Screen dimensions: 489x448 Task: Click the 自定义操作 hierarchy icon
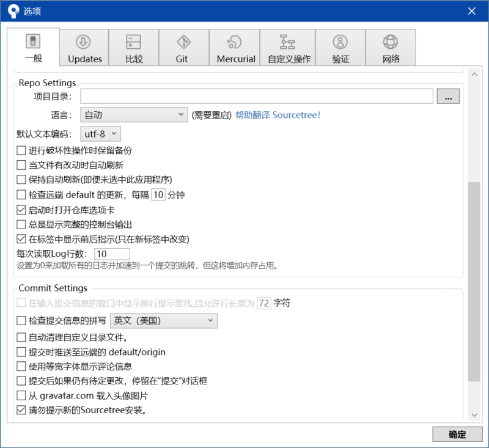tap(287, 42)
